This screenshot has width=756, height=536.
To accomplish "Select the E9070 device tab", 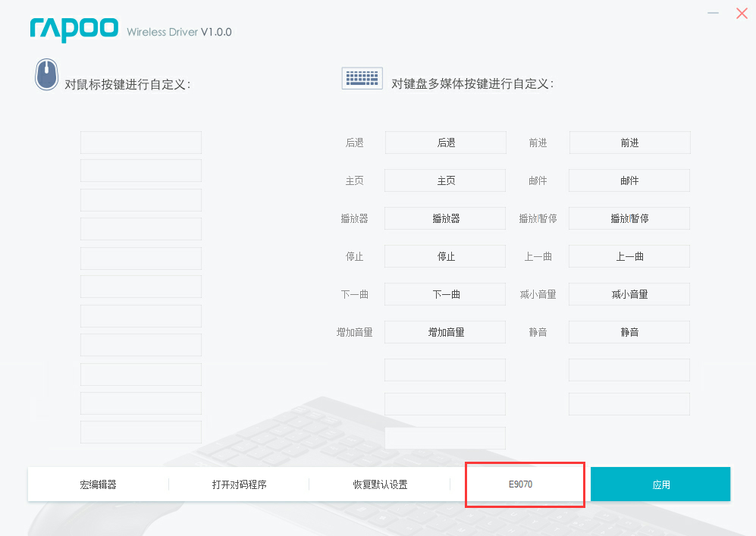I will (521, 484).
